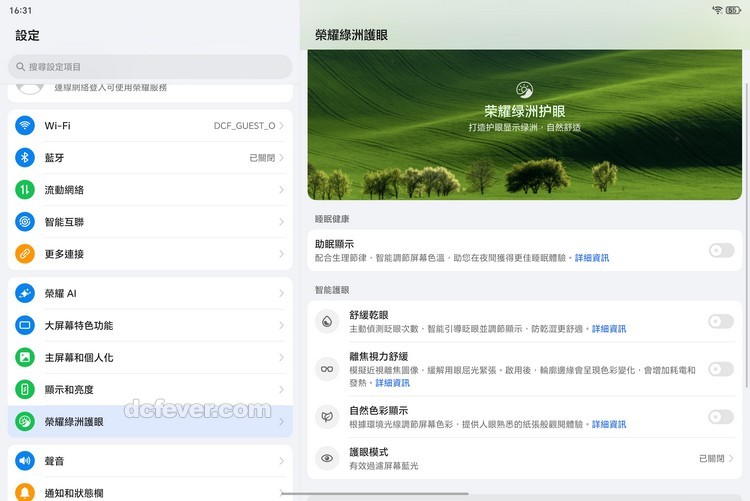Screen dimensions: 750x501
Task: Switch on 離焦視力舒緩 toggle
Action: tap(721, 369)
